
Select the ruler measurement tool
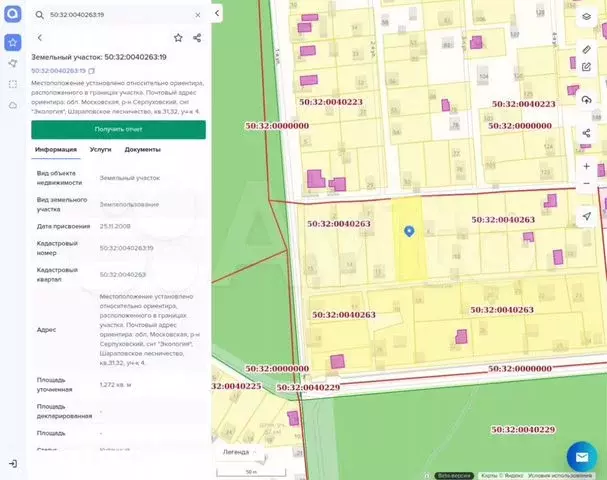click(586, 49)
